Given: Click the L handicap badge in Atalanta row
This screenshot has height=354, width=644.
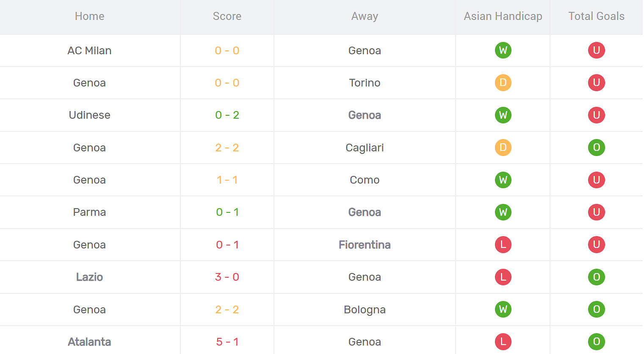Looking at the screenshot, I should coord(503,342).
